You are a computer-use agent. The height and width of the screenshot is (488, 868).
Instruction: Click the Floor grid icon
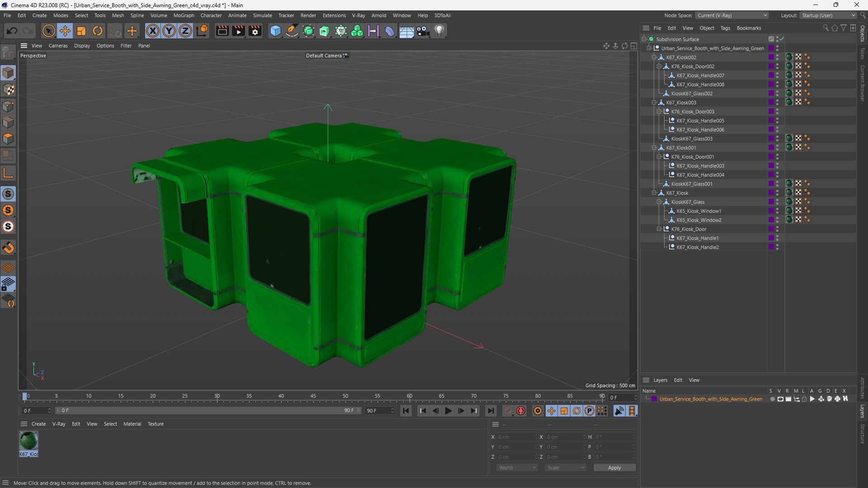tap(406, 31)
